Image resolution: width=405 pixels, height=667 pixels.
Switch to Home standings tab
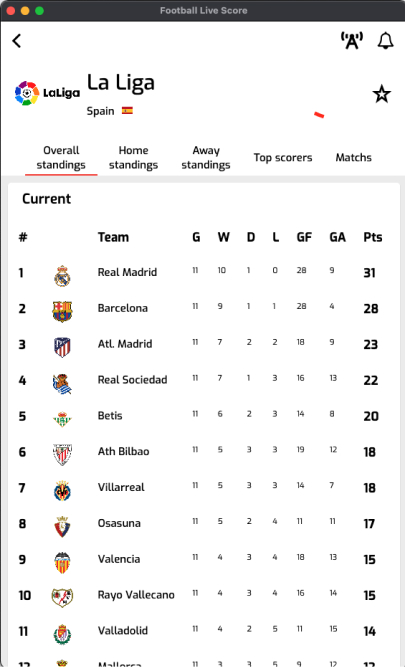pyautogui.click(x=133, y=157)
